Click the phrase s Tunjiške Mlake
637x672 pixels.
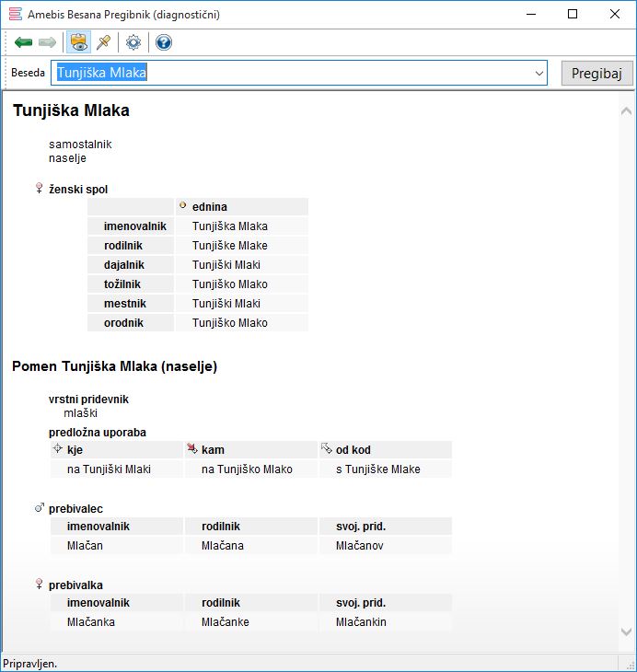coord(378,469)
